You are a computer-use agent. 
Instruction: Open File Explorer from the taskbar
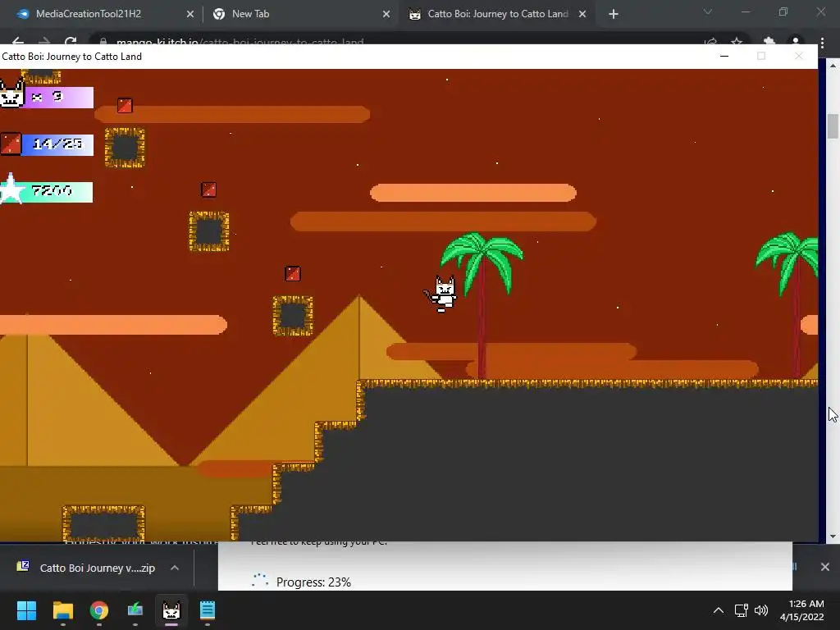click(x=62, y=610)
